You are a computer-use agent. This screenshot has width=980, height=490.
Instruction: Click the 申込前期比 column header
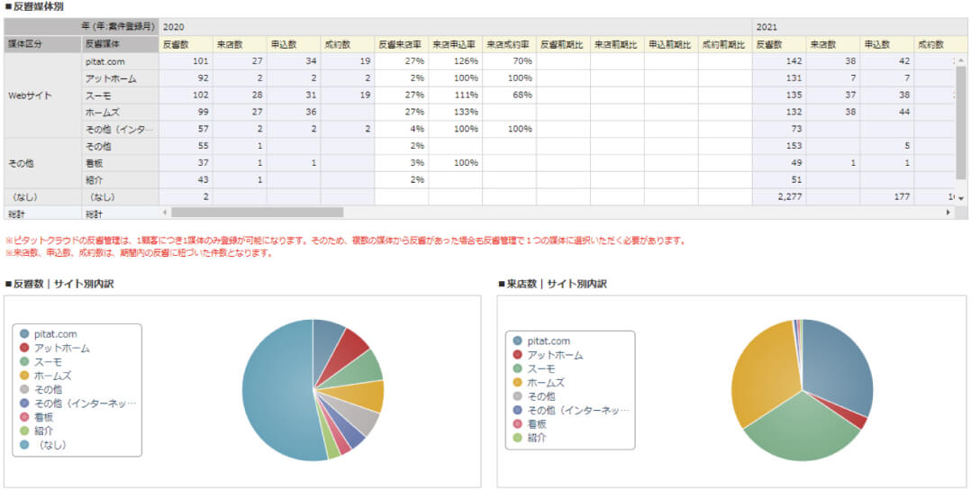tap(671, 44)
